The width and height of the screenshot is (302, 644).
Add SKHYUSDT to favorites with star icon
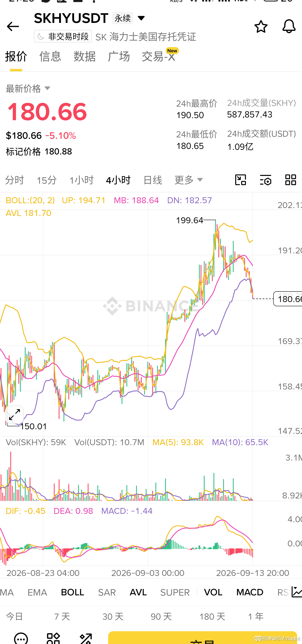[x=261, y=26]
